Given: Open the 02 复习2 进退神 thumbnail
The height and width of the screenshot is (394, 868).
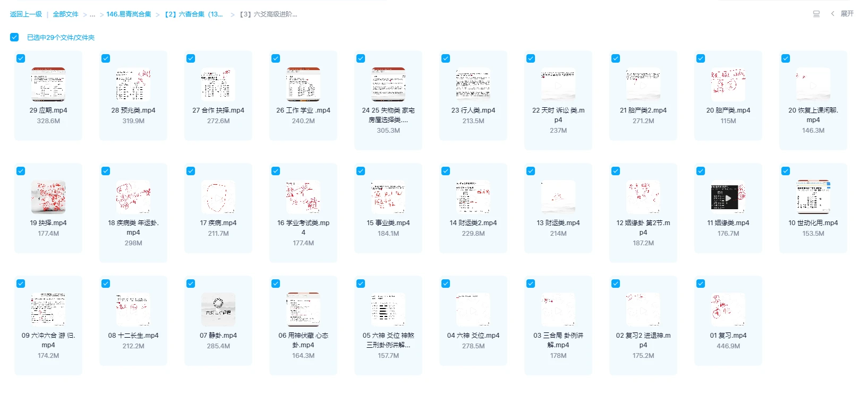Looking at the screenshot, I should (x=643, y=310).
